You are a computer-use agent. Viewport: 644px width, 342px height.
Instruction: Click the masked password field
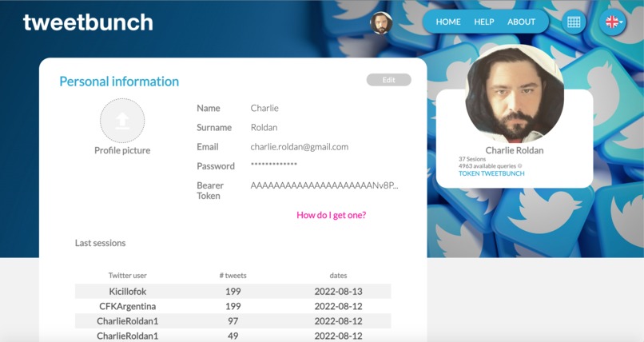click(273, 165)
